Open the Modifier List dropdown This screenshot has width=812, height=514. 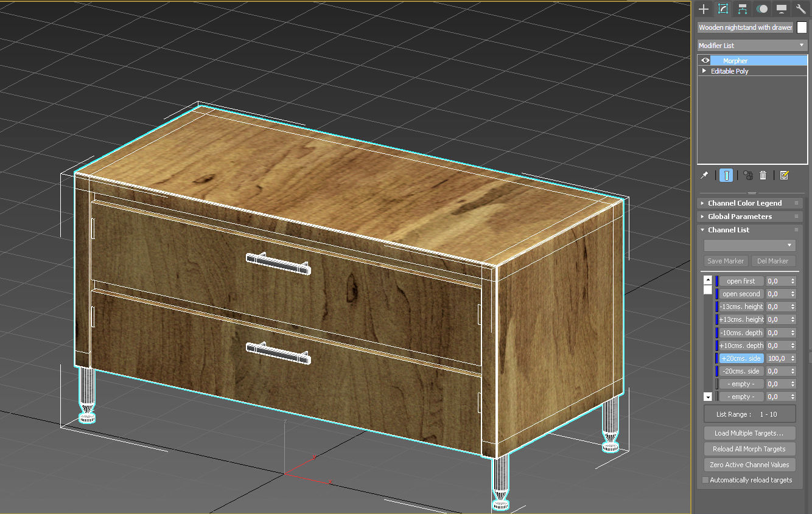[752, 46]
